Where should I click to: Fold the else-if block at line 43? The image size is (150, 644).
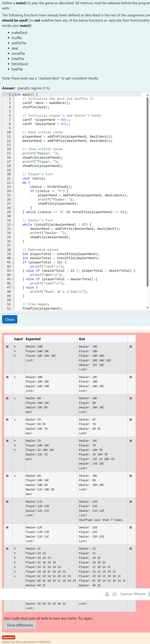[x=13, y=271]
